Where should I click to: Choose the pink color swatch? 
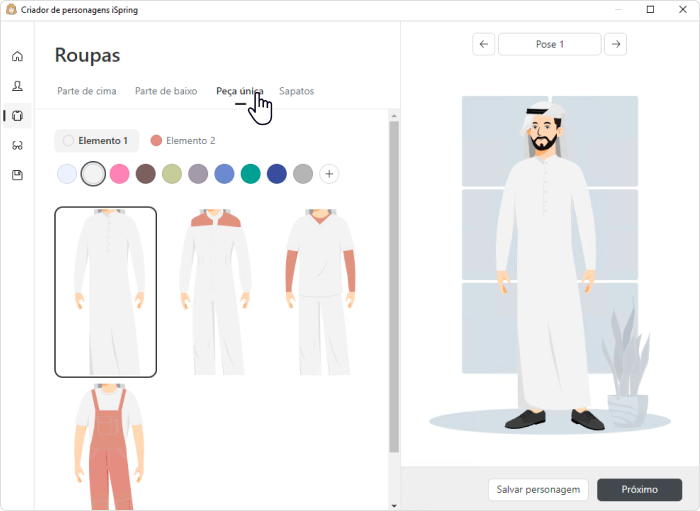click(119, 174)
